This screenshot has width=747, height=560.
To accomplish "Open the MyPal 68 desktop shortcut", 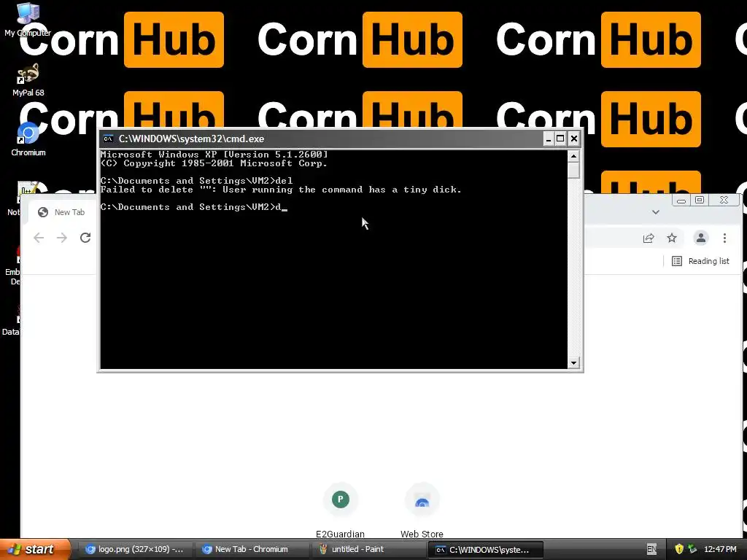I will click(x=28, y=79).
